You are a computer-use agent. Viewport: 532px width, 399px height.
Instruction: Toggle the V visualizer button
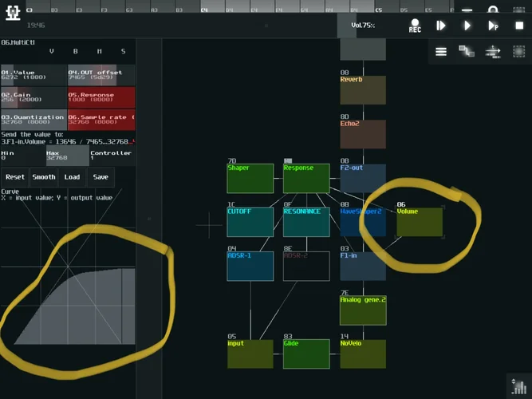pos(52,51)
